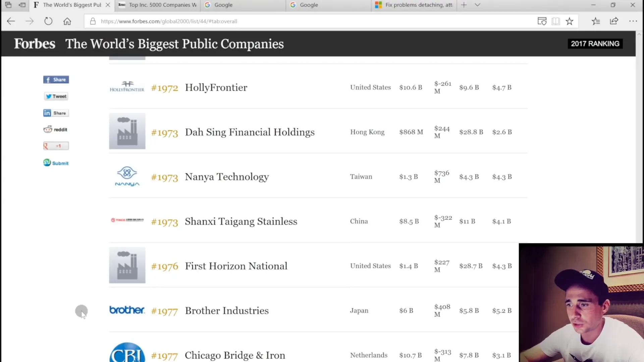The width and height of the screenshot is (644, 362).
Task: Select The World's Biggest Public tab
Action: (x=72, y=5)
